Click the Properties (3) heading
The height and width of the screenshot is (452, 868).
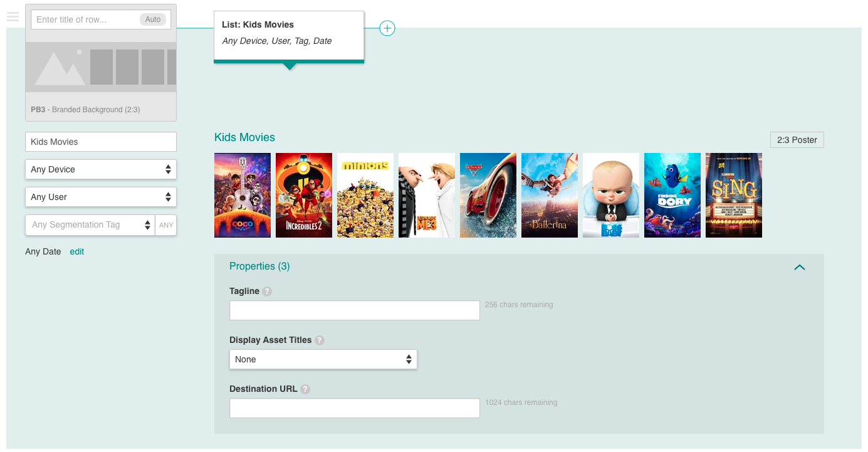coord(259,266)
